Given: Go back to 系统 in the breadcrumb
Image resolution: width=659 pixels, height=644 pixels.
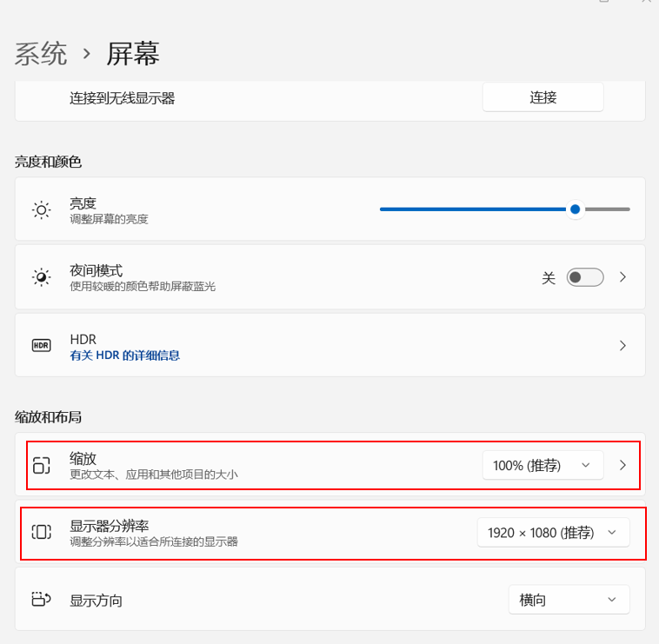Looking at the screenshot, I should (x=41, y=54).
